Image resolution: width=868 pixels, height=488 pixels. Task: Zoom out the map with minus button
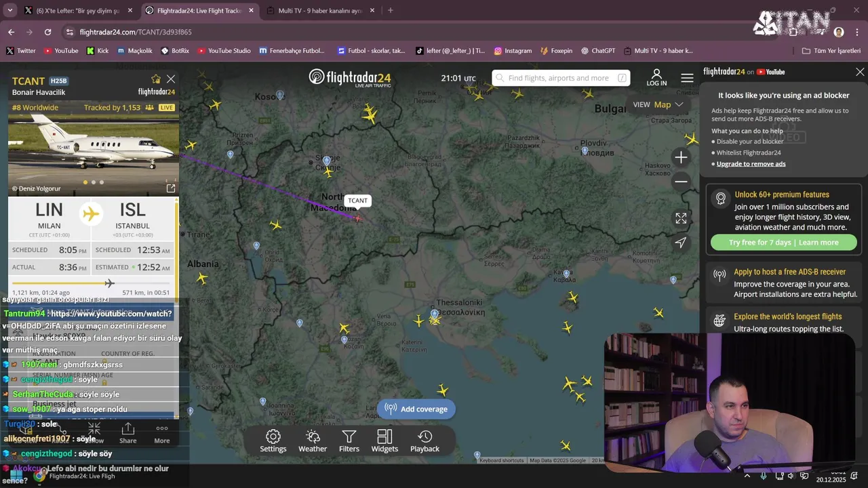click(x=681, y=181)
